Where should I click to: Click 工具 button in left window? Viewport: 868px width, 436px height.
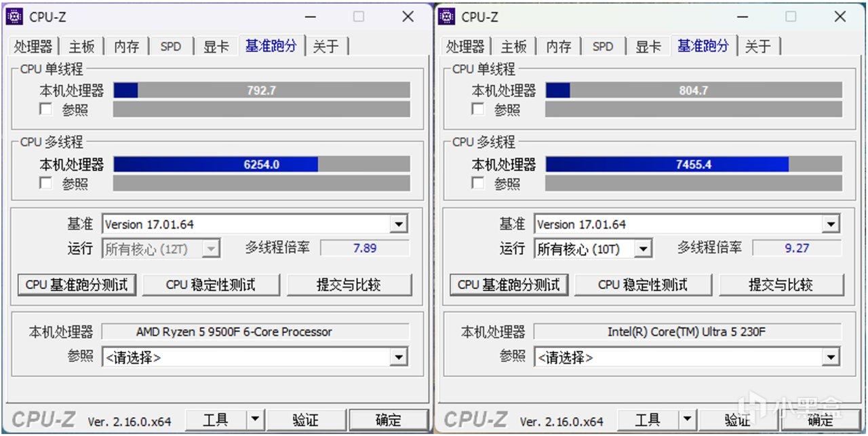click(x=216, y=420)
